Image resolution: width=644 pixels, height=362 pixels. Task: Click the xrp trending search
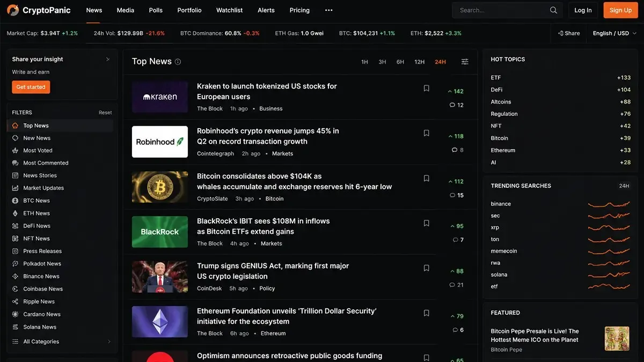point(495,227)
